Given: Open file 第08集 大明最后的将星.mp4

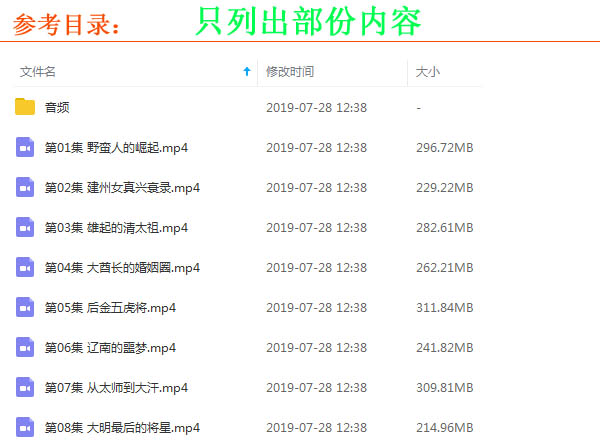Looking at the screenshot, I should [x=122, y=427].
